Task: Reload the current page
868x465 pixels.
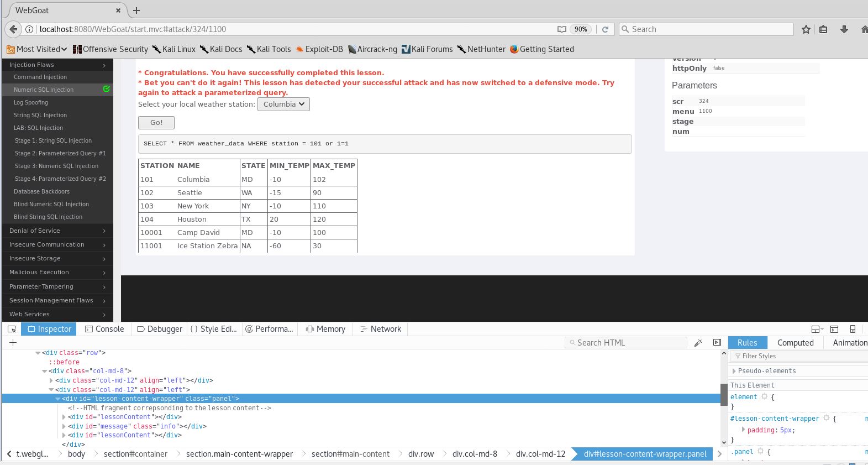Action: pos(605,29)
